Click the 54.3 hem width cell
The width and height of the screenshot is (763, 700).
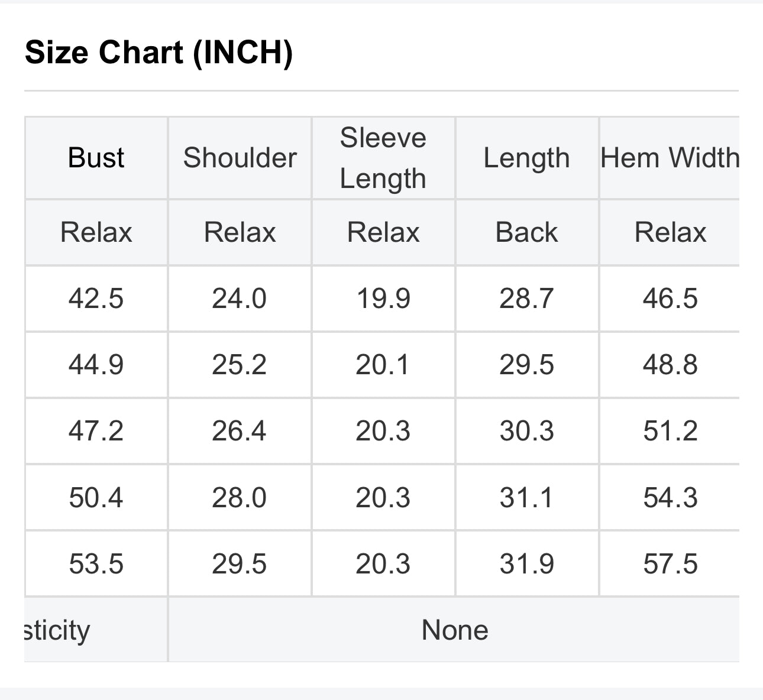pyautogui.click(x=670, y=497)
